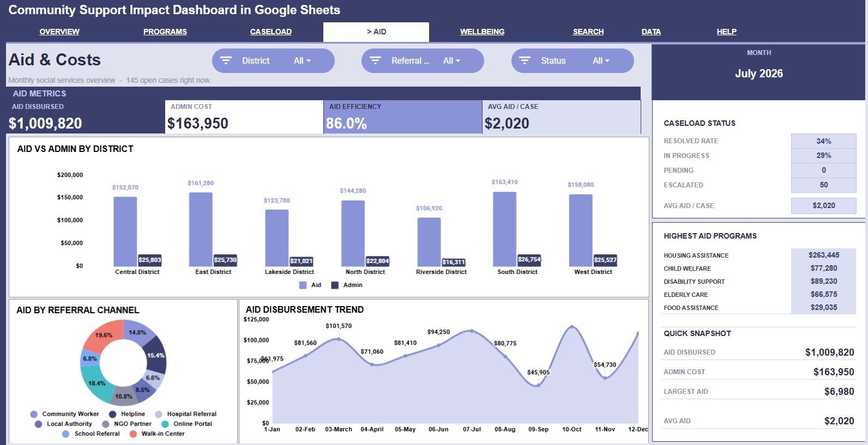Go to the OVERVIEW tab
868x445 pixels.
tap(59, 32)
